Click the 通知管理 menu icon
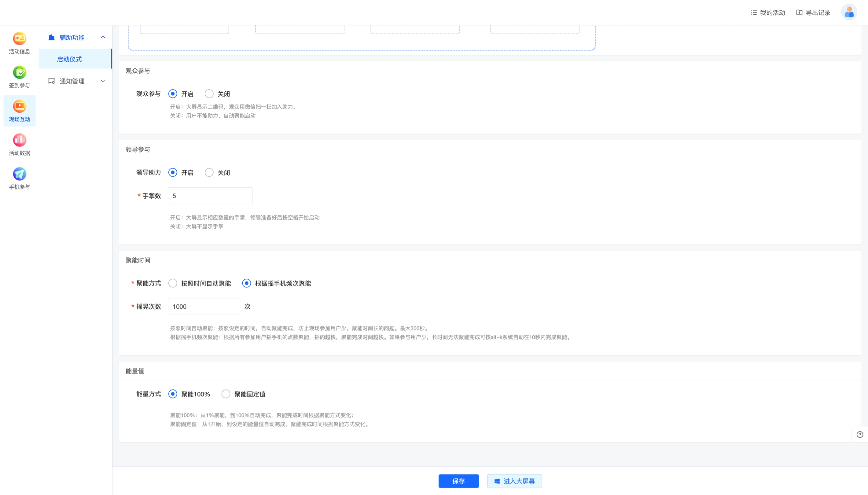The height and width of the screenshot is (495, 868). coord(51,81)
